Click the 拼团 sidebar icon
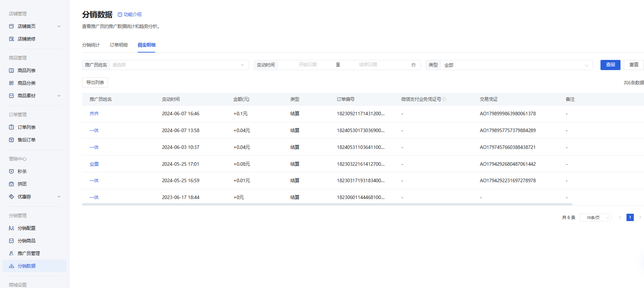 pos(12,184)
